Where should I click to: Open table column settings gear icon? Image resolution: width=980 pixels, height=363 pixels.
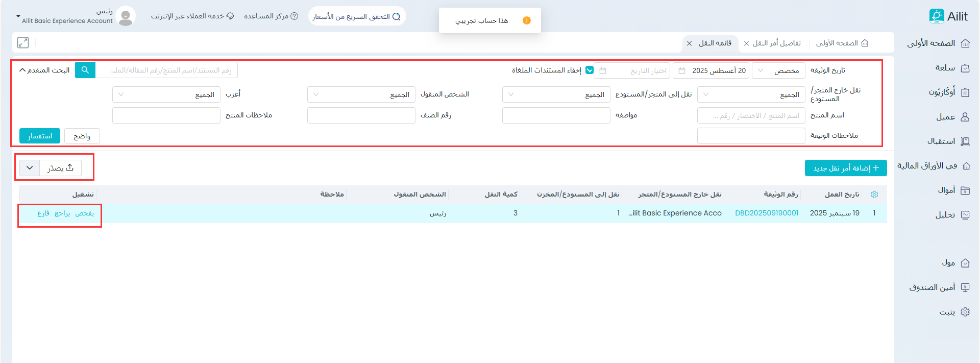(874, 195)
